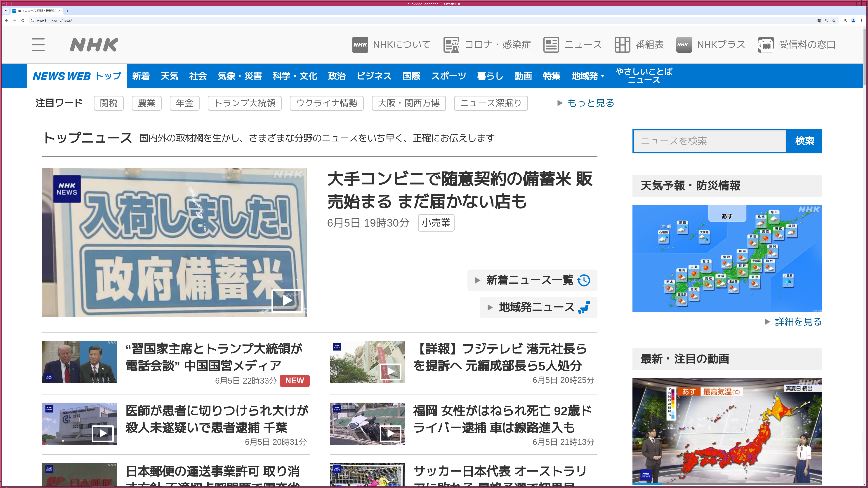Screen dimensions: 868x488
Task: Expand the 地域発 dropdown menu
Action: pos(588,76)
